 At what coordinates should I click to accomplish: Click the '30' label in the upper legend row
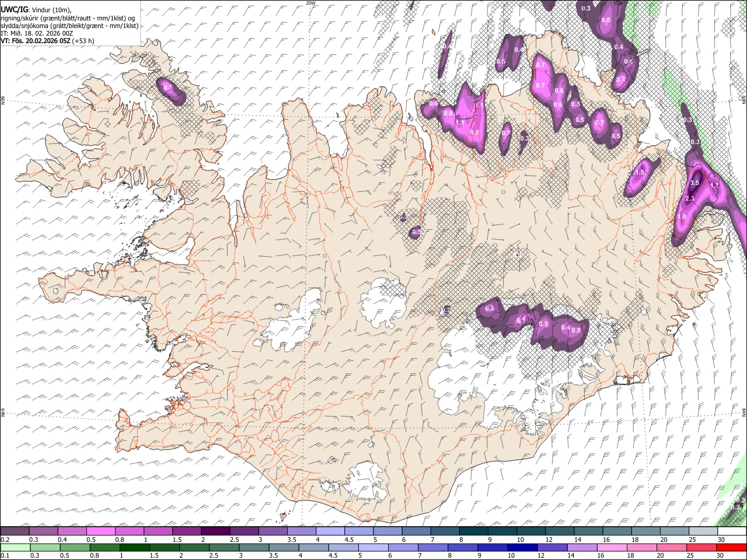(x=721, y=540)
